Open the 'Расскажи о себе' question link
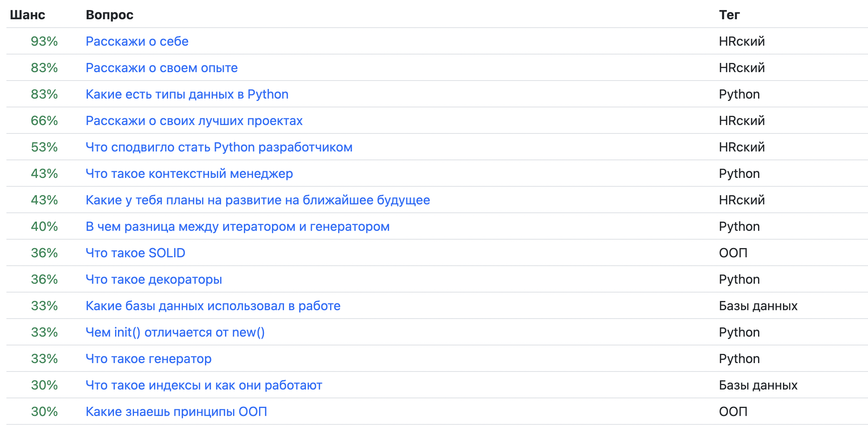The height and width of the screenshot is (432, 868). point(137,41)
